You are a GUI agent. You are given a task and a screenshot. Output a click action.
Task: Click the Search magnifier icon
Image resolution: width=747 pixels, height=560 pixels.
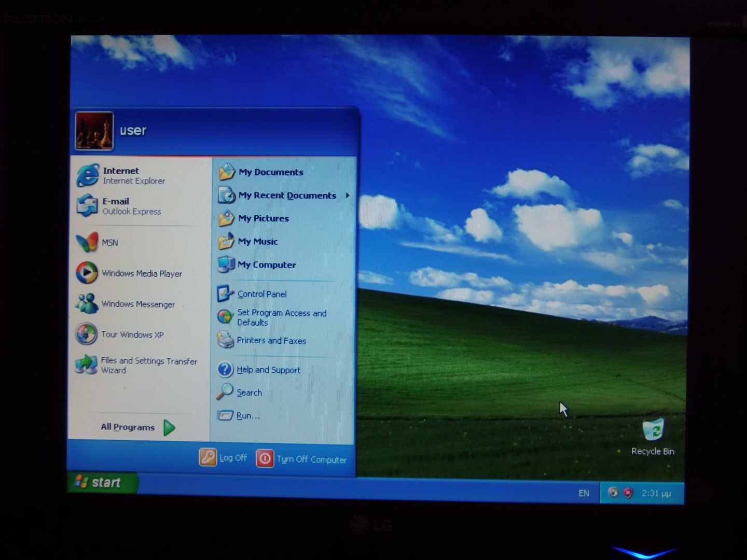[x=225, y=392]
